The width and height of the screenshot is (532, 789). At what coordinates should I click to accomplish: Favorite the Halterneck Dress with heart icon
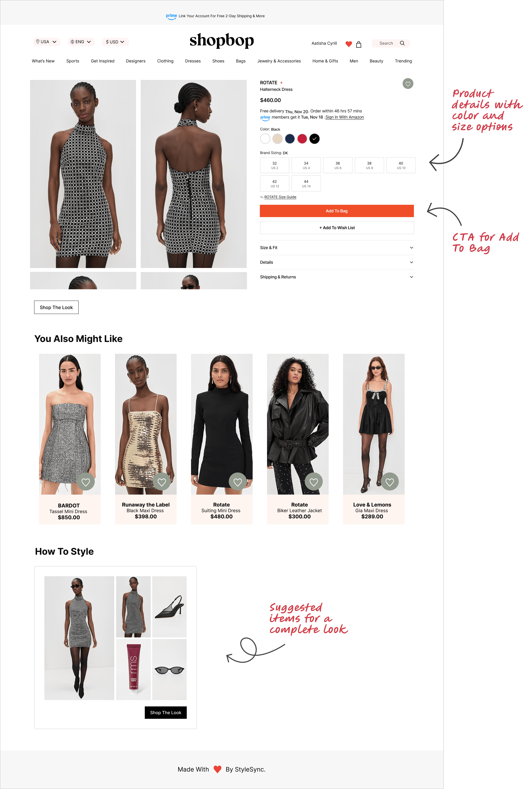pyautogui.click(x=408, y=83)
